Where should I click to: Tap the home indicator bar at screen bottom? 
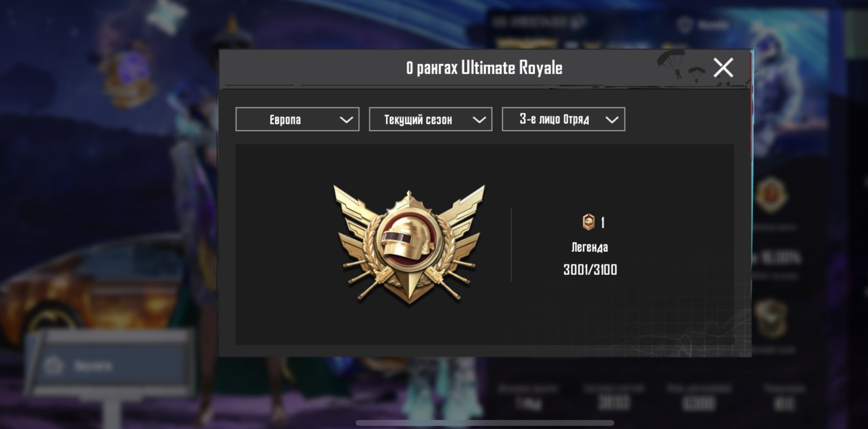tap(485, 423)
